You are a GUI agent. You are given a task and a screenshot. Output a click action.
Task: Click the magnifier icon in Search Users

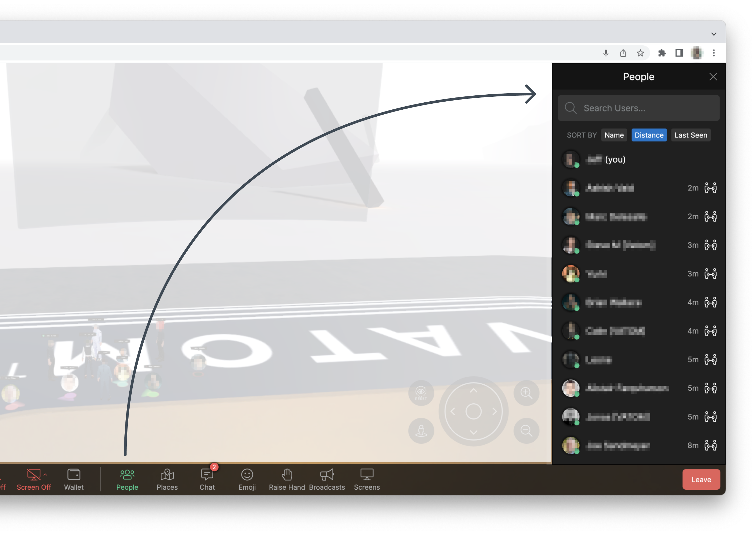(570, 108)
